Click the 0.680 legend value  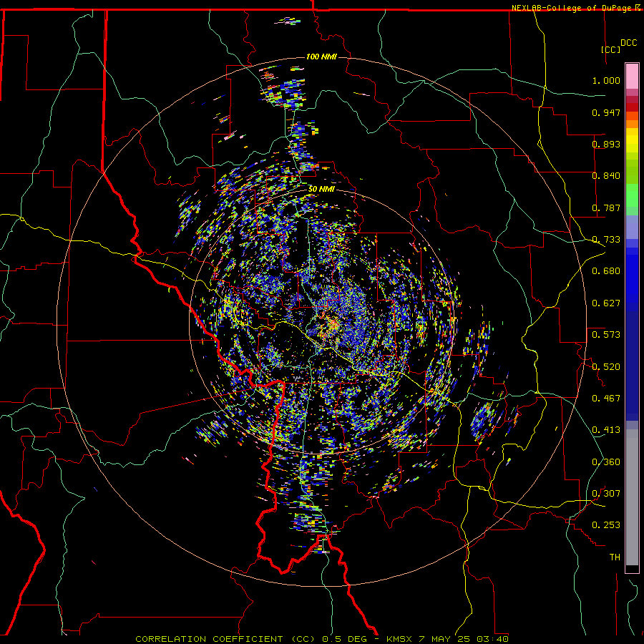(x=606, y=271)
